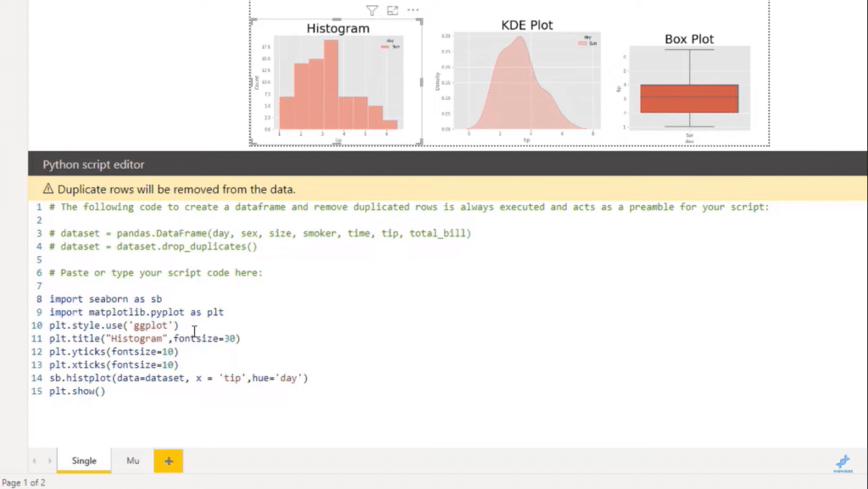Open the filter icon above the Histogram visual
The width and height of the screenshot is (868, 489).
tap(372, 10)
